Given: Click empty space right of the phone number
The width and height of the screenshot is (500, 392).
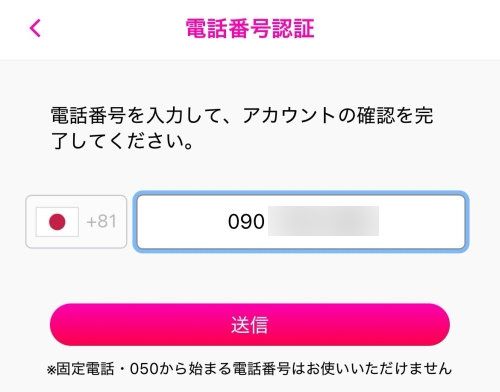Looking at the screenshot, I should (422, 222).
